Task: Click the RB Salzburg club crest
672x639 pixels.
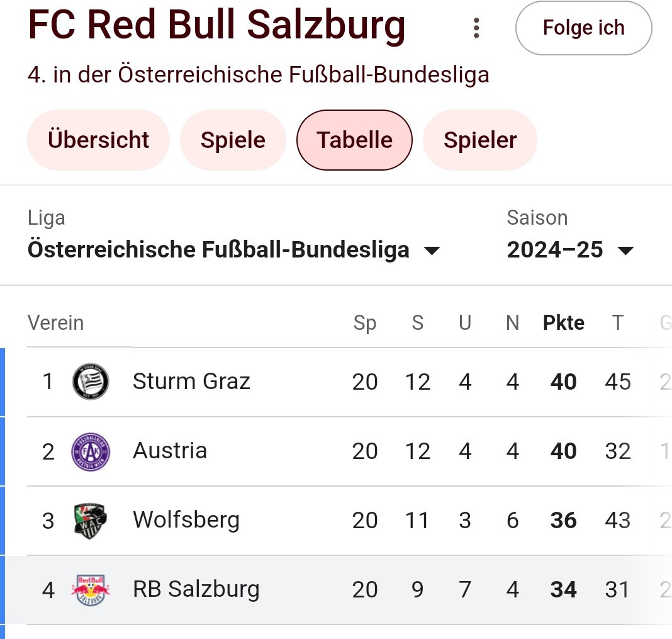Action: tap(91, 590)
